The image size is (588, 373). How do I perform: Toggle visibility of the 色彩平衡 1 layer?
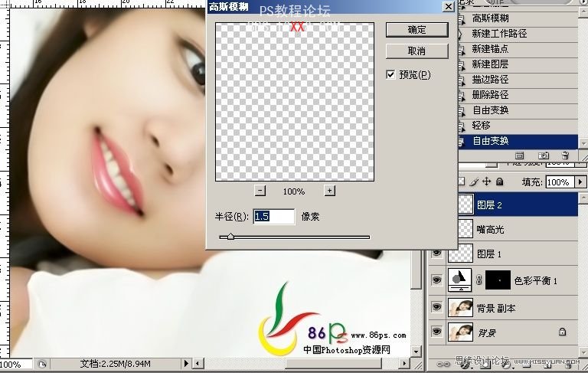[437, 281]
